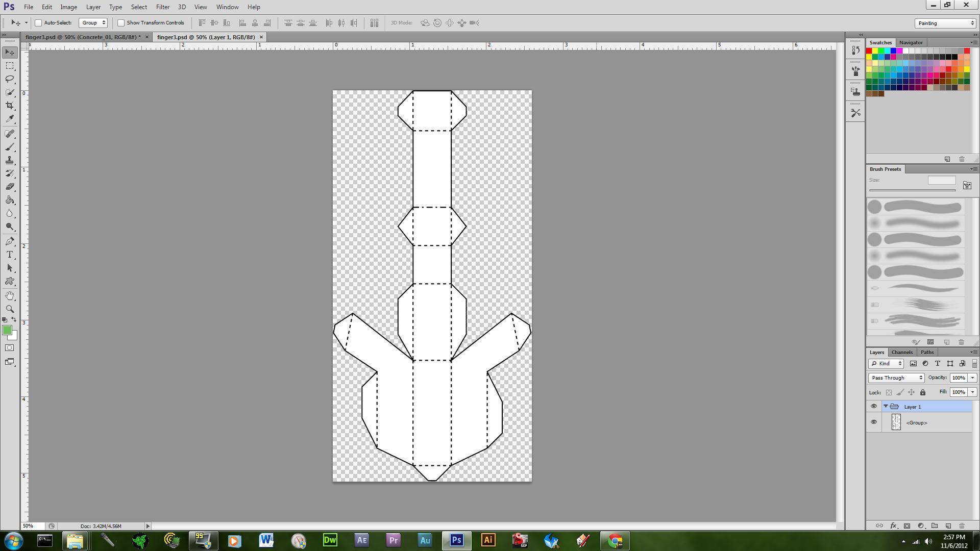980x551 pixels.
Task: Toggle Quick Mask mode
Action: pyautogui.click(x=10, y=348)
